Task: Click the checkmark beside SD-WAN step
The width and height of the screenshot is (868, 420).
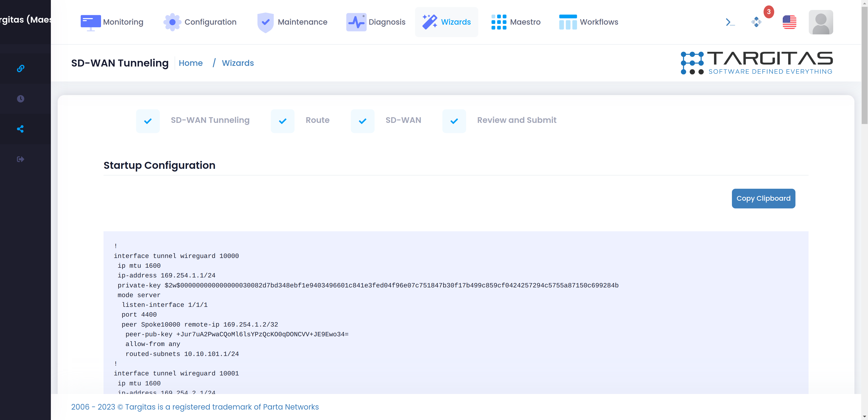Action: 363,121
